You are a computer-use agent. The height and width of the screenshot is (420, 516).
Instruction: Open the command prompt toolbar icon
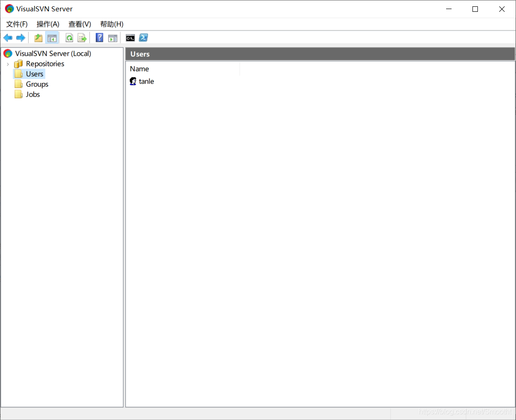point(130,38)
